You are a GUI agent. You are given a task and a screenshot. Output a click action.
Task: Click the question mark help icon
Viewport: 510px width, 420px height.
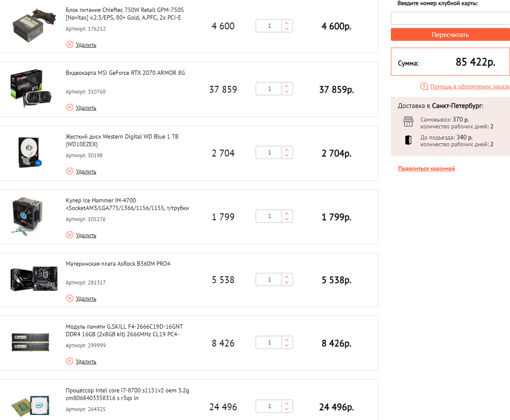pos(424,87)
